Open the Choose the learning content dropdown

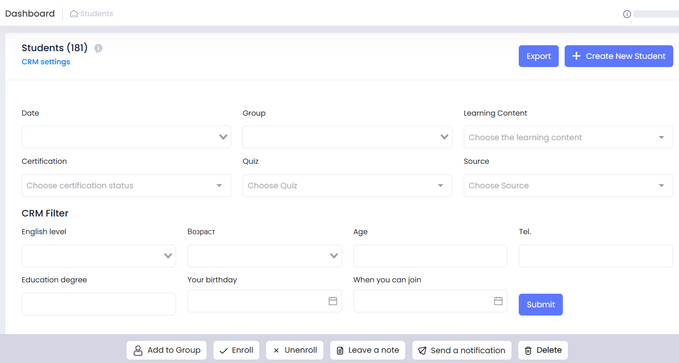(568, 137)
